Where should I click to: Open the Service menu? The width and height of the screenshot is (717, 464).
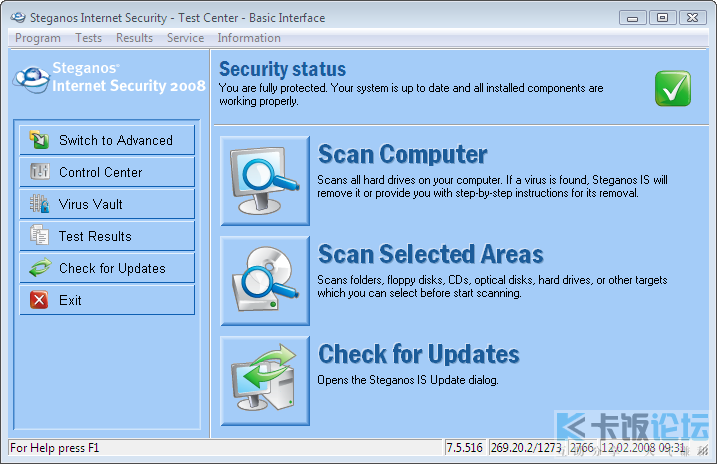(185, 38)
